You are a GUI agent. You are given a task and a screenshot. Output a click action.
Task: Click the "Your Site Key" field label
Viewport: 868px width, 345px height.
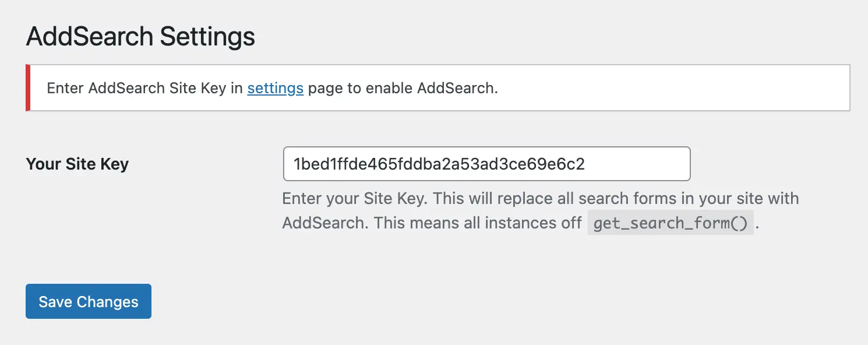[x=77, y=164]
